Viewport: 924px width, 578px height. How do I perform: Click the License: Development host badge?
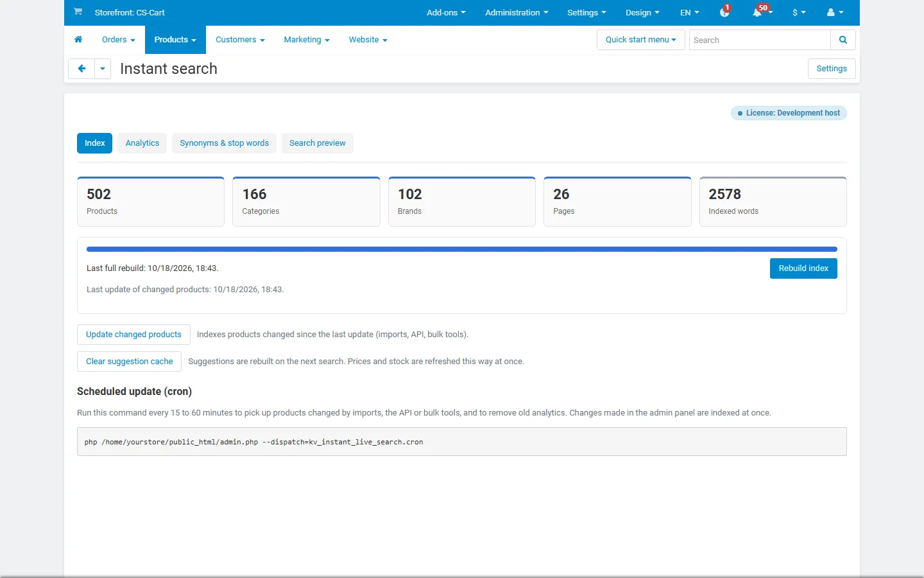click(789, 113)
